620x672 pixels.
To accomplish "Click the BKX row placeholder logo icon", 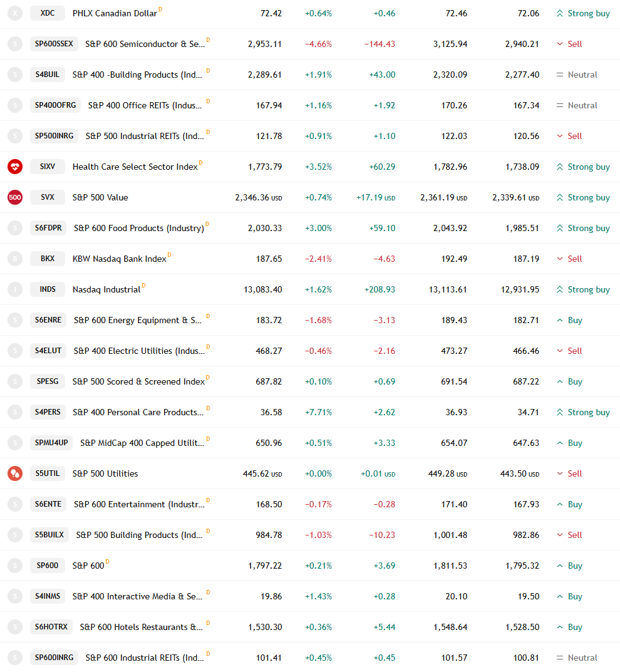I will pyautogui.click(x=15, y=259).
